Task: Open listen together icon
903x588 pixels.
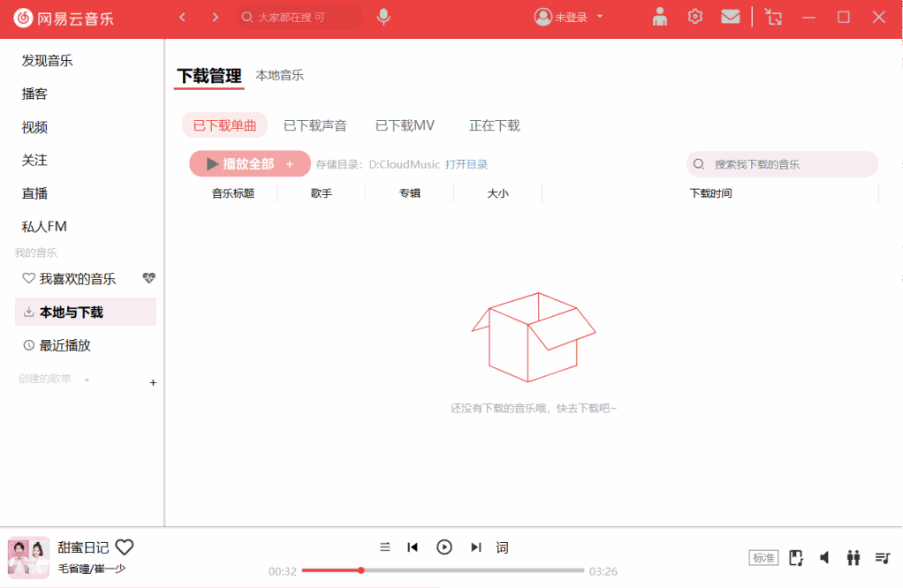Action: coord(854,557)
